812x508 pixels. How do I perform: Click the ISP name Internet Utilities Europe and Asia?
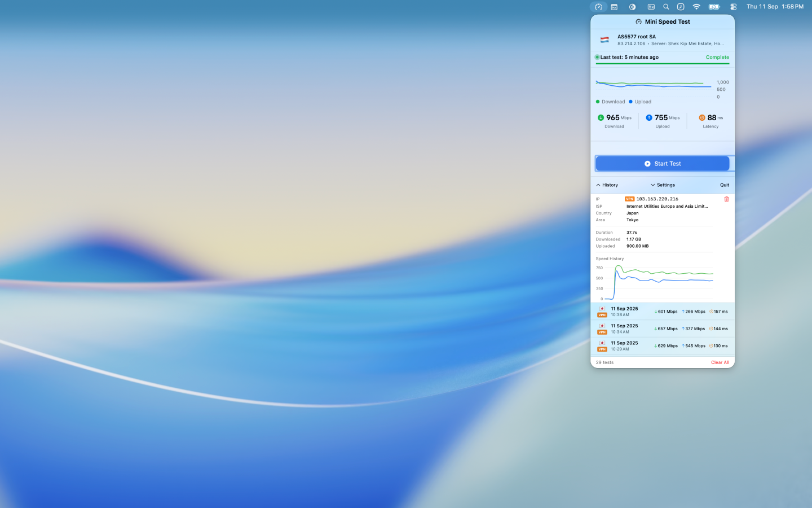coord(667,207)
